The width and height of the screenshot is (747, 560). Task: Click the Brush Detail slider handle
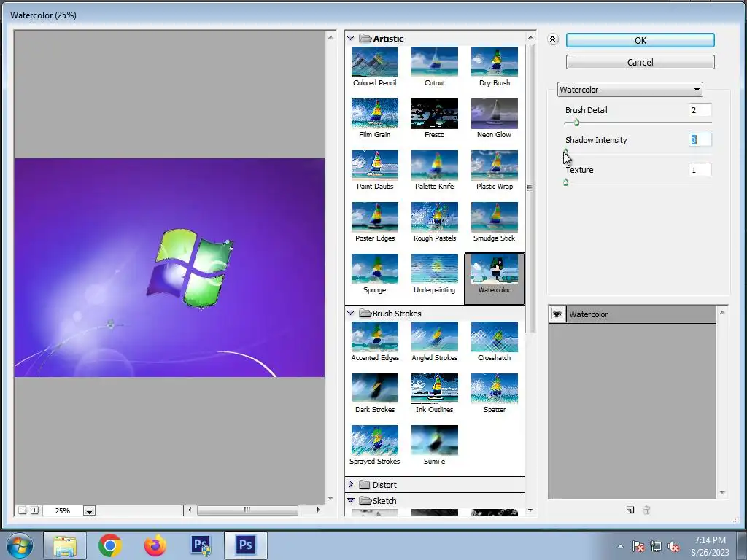576,122
